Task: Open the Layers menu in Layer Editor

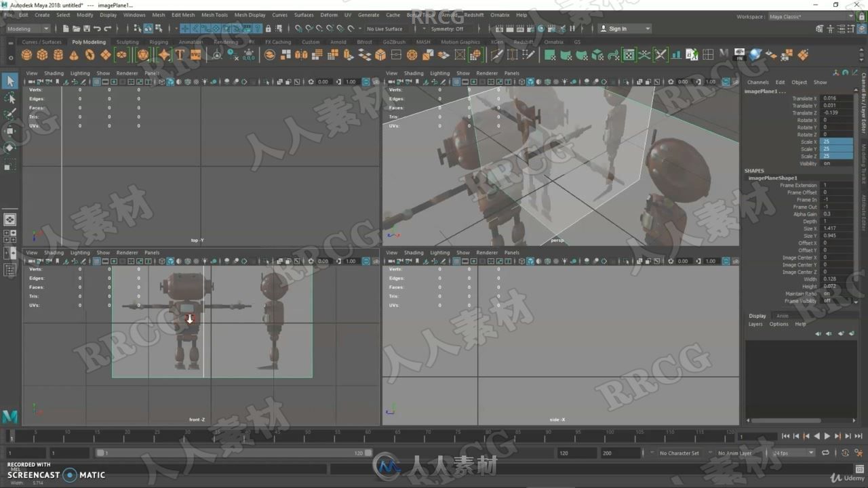Action: pyautogui.click(x=755, y=324)
